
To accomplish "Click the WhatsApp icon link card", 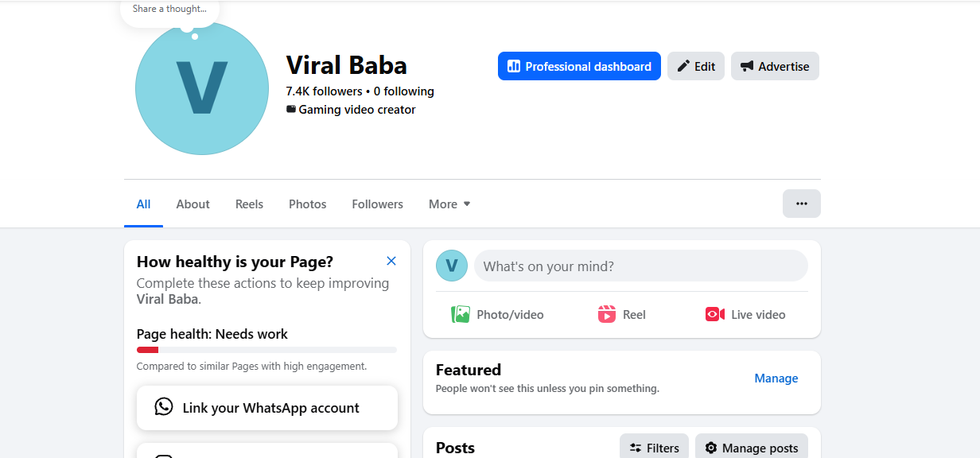I will pyautogui.click(x=267, y=408).
